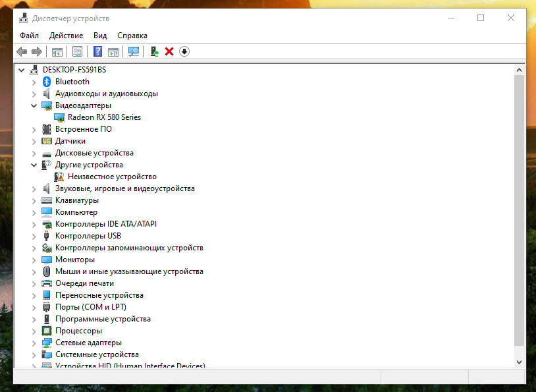This screenshot has height=392, width=536.
Task: Collapse the Другие устройства category
Action: tap(34, 165)
